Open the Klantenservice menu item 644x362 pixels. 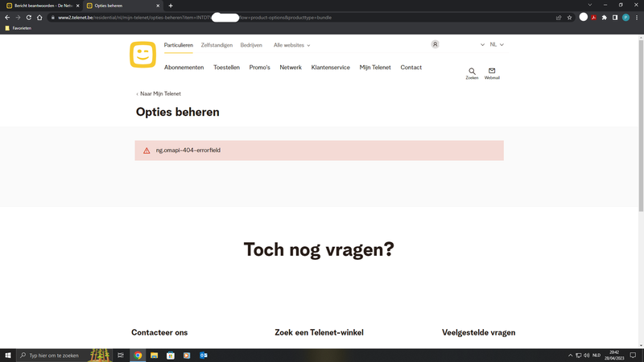tap(330, 68)
